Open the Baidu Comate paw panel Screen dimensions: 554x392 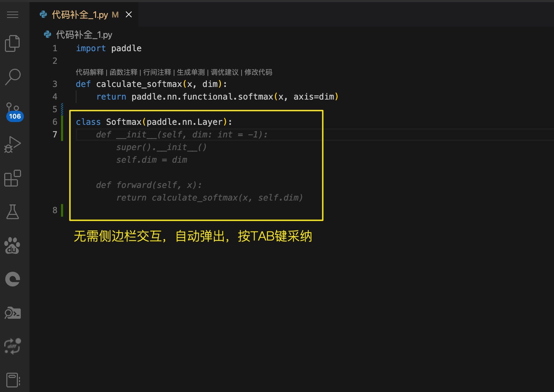pos(13,245)
